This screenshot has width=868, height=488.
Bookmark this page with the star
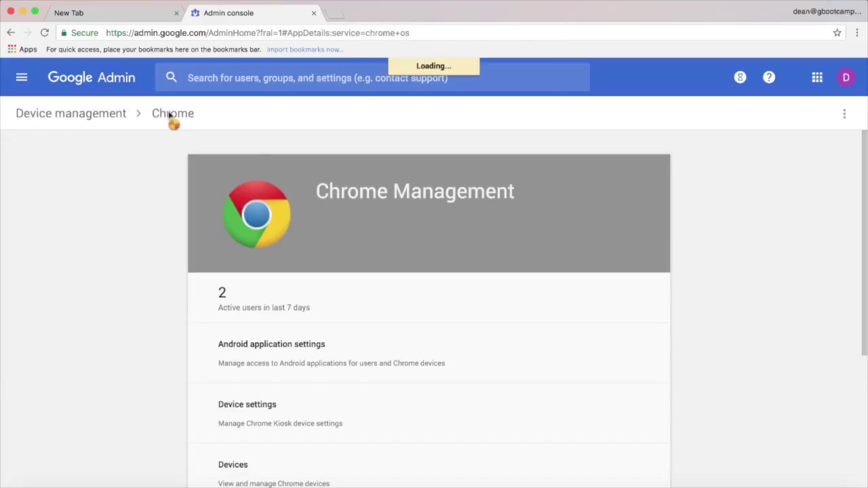(837, 33)
